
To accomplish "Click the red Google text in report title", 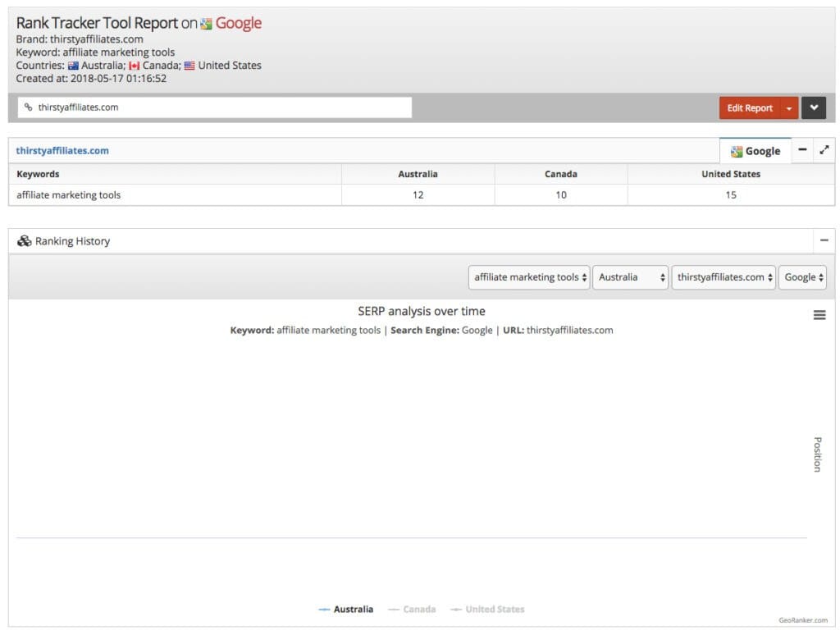I will click(239, 23).
